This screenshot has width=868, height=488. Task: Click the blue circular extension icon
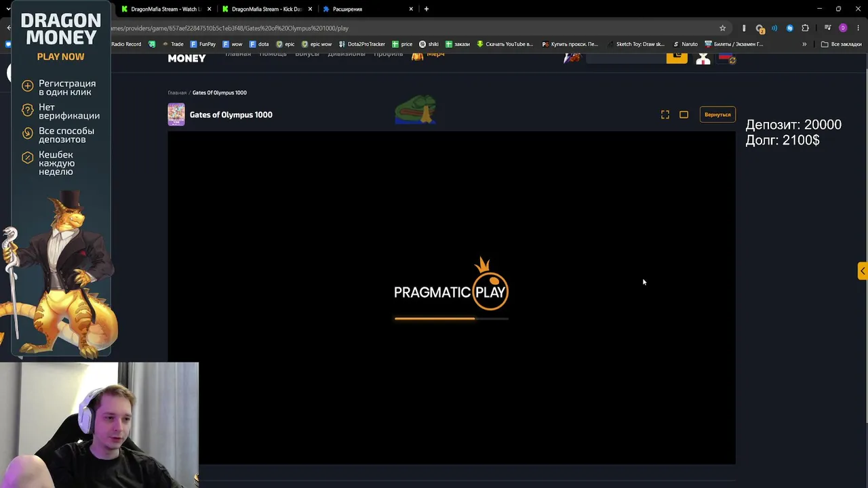[x=789, y=28]
